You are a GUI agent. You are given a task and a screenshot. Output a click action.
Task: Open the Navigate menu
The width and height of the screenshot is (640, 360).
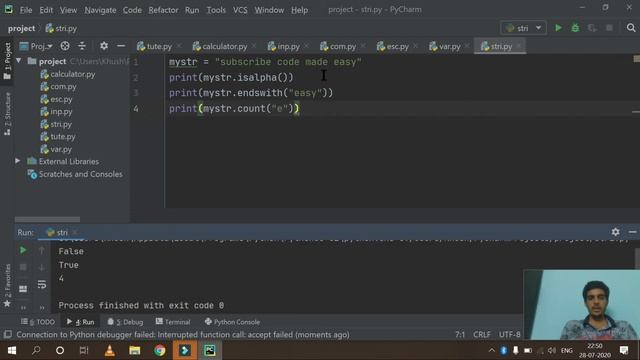(x=100, y=10)
